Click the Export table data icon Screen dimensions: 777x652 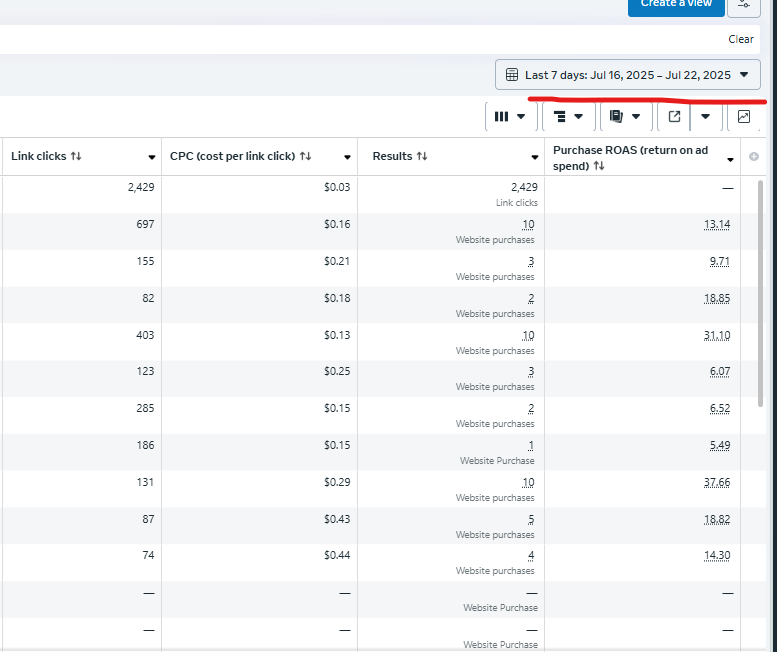674,117
